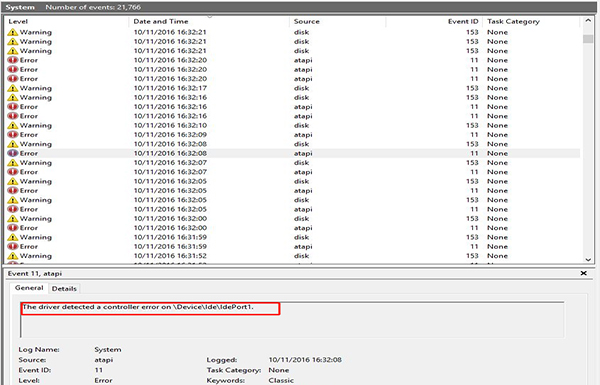The image size is (600, 385).
Task: Close the Event 11, atapi preview pane
Action: click(x=584, y=273)
